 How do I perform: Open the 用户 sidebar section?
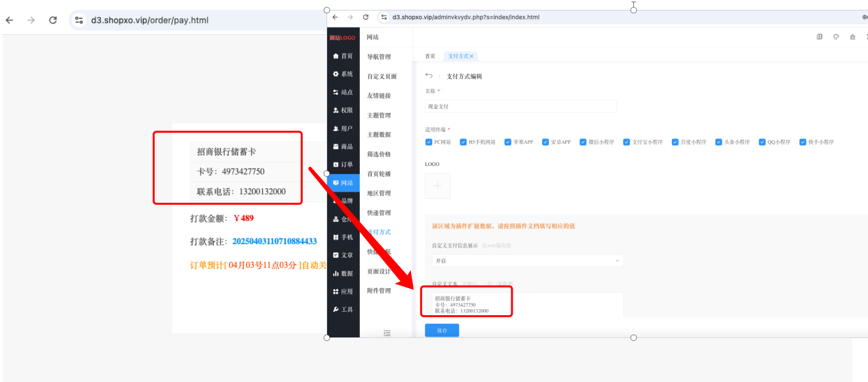point(343,129)
